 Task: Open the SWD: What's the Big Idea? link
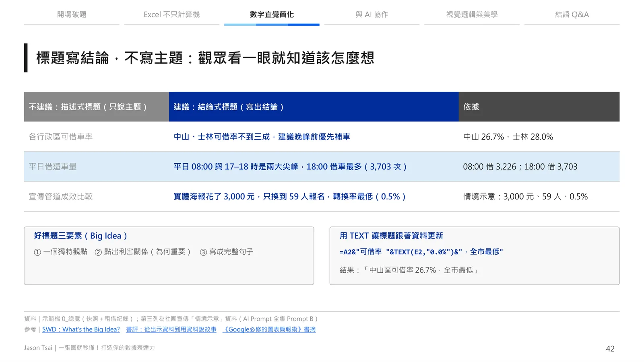tap(81, 329)
